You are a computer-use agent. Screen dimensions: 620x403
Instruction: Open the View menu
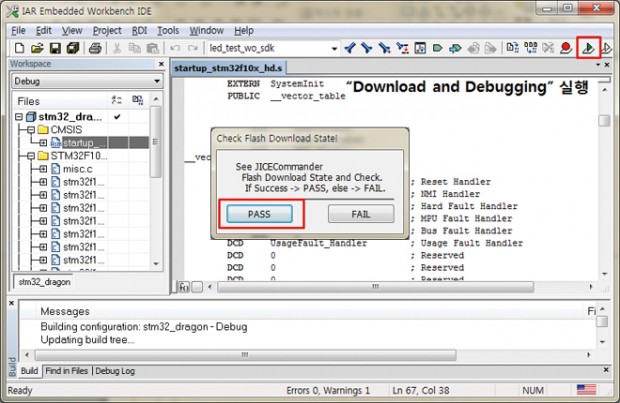[72, 30]
